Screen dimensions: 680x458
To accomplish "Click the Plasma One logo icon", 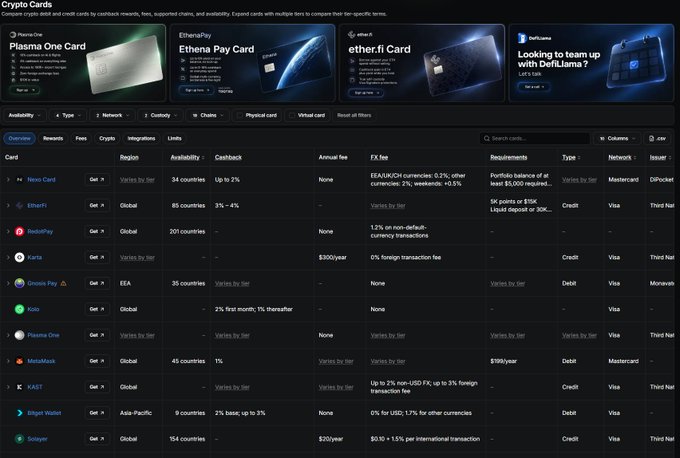I will pyautogui.click(x=20, y=335).
